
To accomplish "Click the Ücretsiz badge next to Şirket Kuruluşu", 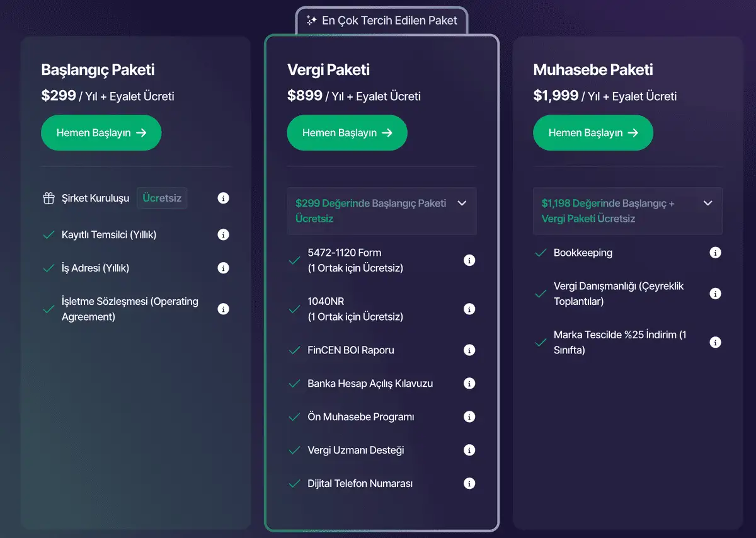I will click(x=162, y=198).
